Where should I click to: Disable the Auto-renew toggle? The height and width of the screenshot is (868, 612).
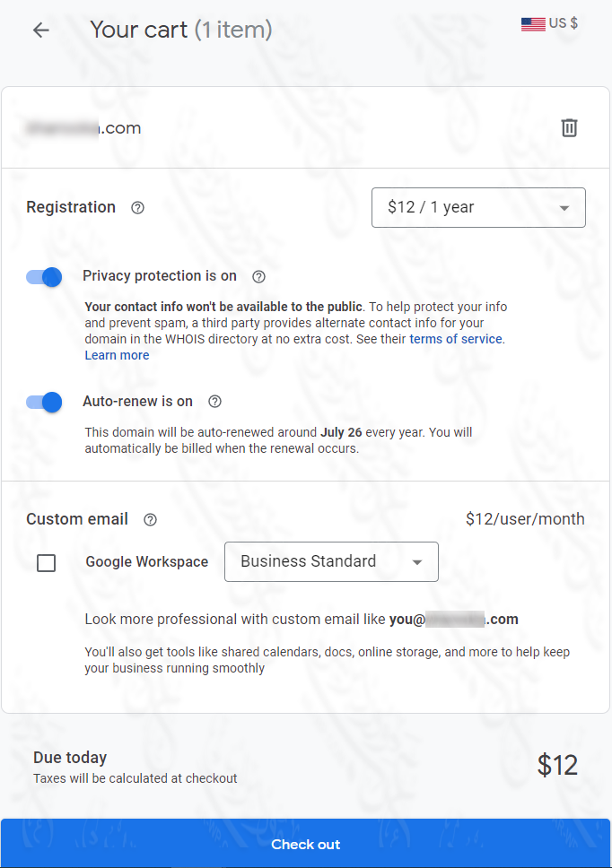[x=44, y=403]
